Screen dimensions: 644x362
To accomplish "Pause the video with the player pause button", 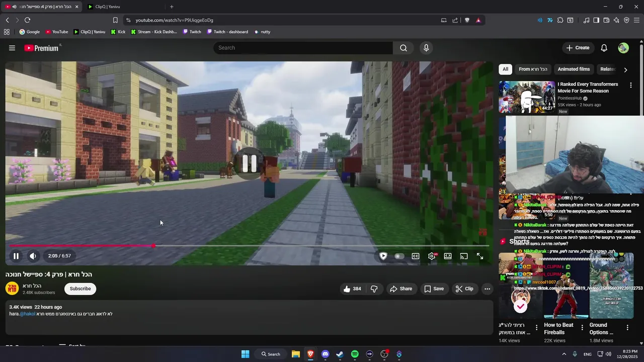I will pyautogui.click(x=16, y=256).
